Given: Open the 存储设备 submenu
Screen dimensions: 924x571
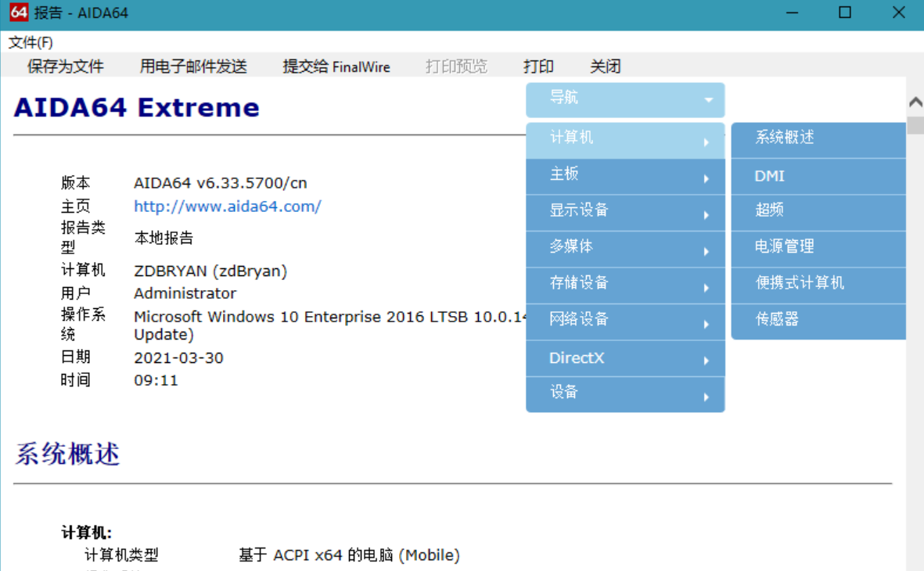Looking at the screenshot, I should (625, 286).
